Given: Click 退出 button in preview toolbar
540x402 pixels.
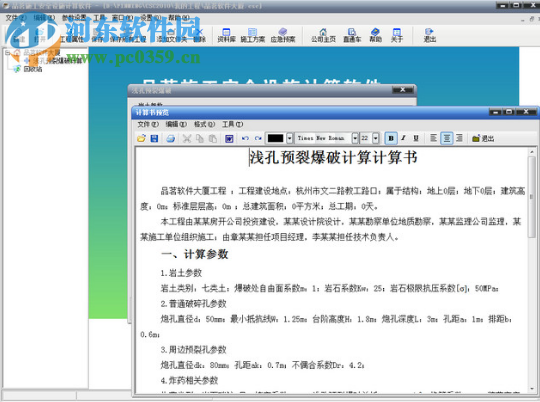Looking at the screenshot, I should pos(483,138).
